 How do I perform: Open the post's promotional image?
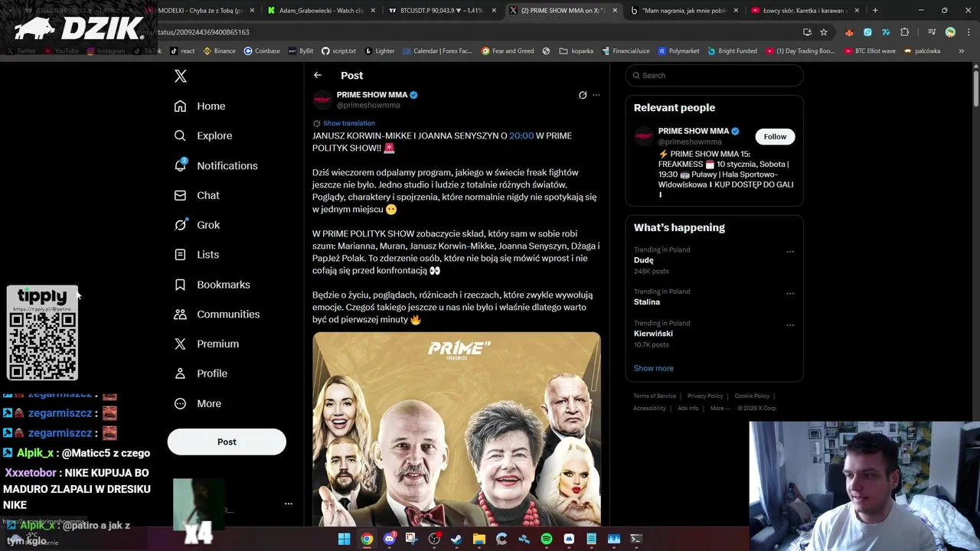click(x=456, y=429)
